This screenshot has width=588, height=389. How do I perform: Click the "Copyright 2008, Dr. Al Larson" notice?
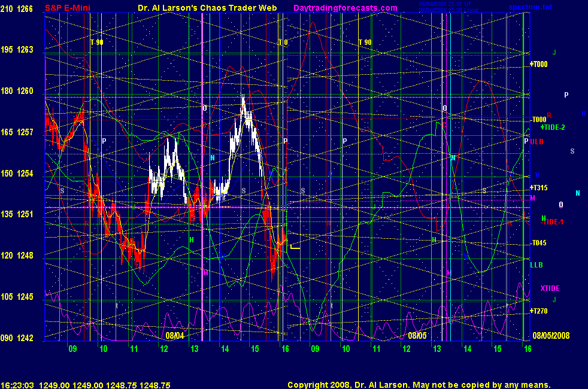point(348,385)
